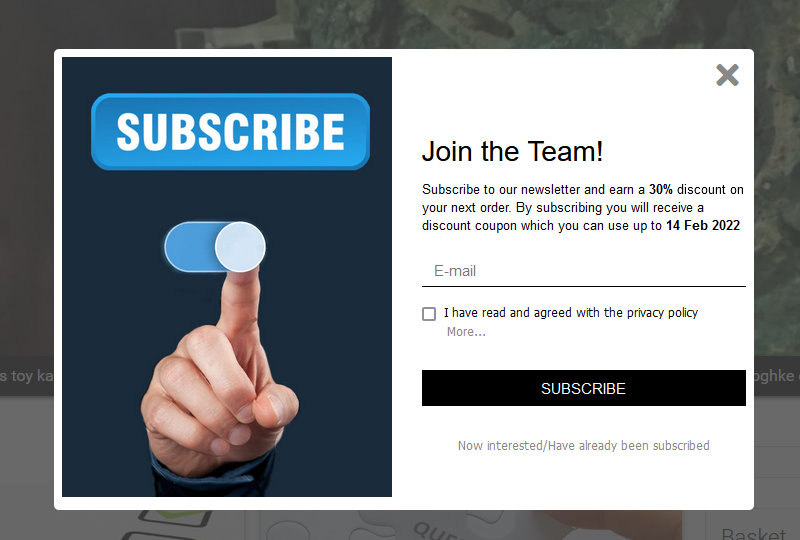Click the black SUBSCRIBE button
Screen dimensions: 800x540
coord(584,388)
